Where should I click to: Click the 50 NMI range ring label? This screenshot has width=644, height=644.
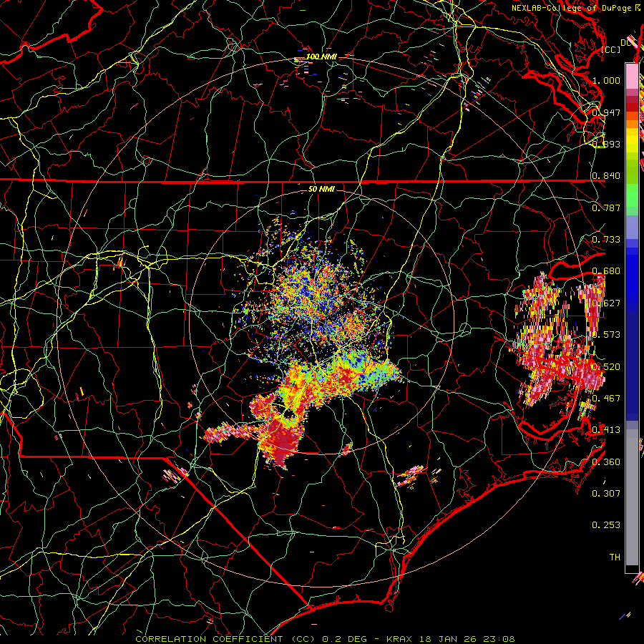point(321,189)
